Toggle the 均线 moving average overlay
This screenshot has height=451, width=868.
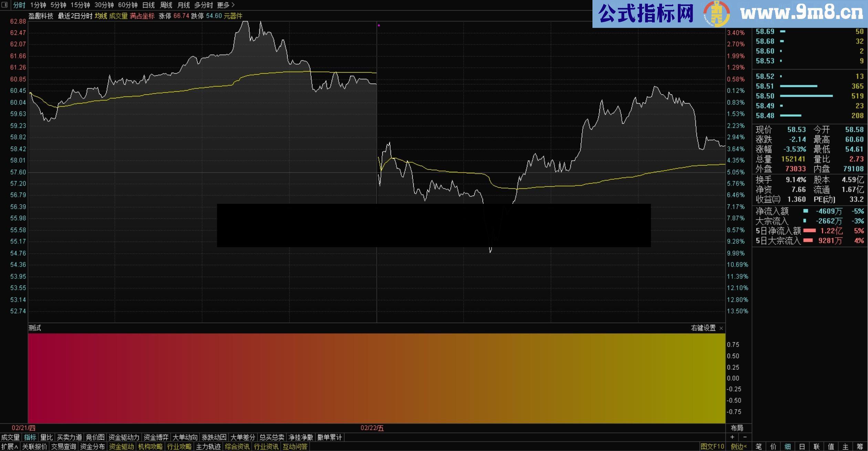[101, 16]
